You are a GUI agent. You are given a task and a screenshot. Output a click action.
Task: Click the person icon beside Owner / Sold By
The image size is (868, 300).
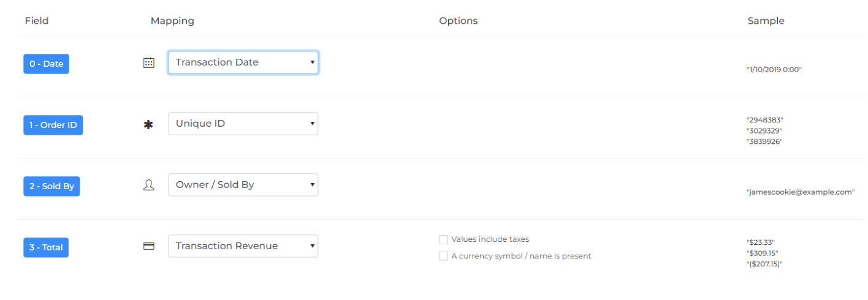tap(148, 186)
